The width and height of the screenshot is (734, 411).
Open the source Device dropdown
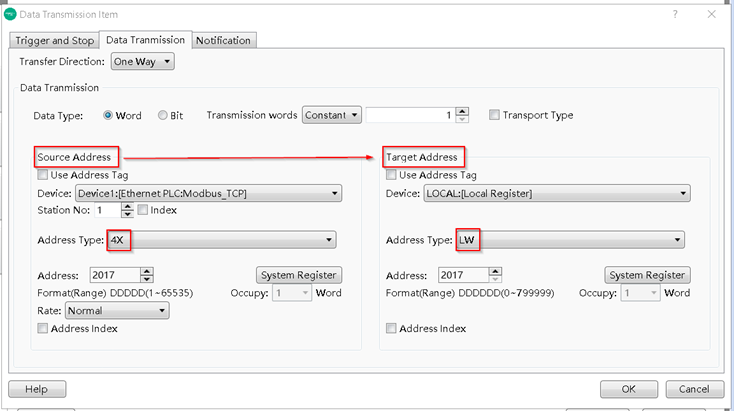pyautogui.click(x=208, y=193)
